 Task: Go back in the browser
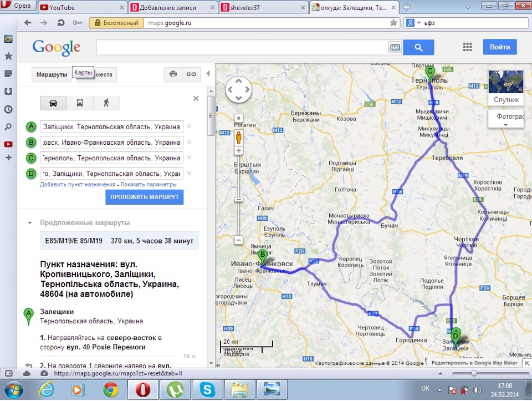coord(28,23)
